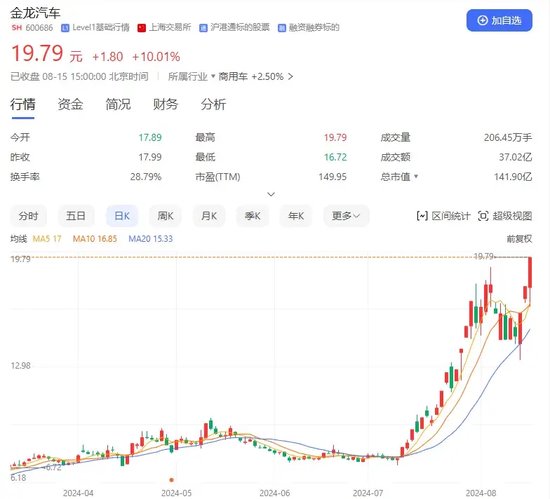The height and width of the screenshot is (499, 550).
Task: Switch to the 财务 tab
Action: point(166,104)
